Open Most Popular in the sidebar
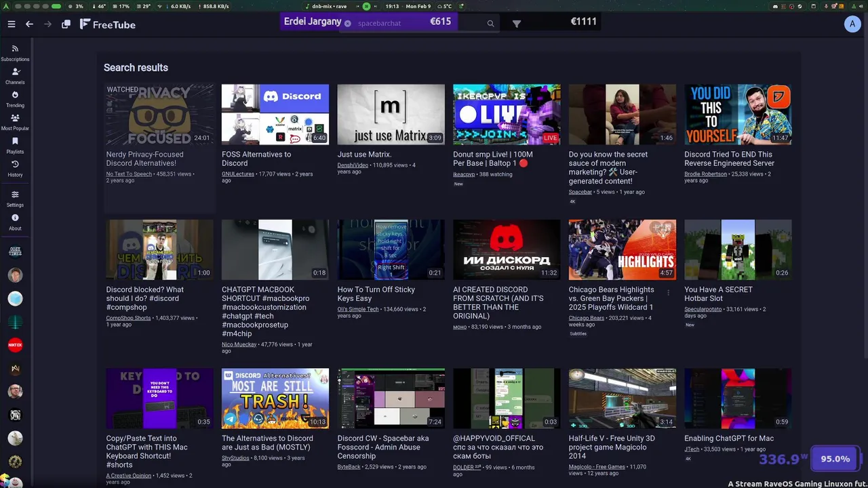The width and height of the screenshot is (868, 488). pyautogui.click(x=15, y=122)
